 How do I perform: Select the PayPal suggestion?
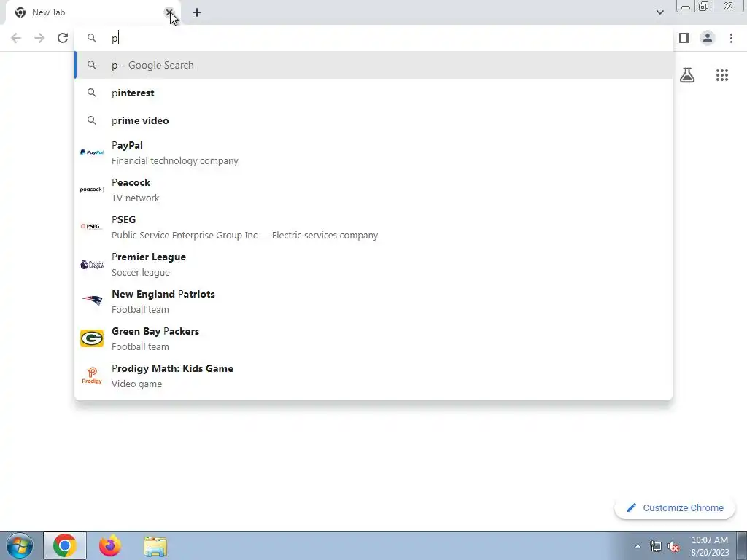click(373, 153)
